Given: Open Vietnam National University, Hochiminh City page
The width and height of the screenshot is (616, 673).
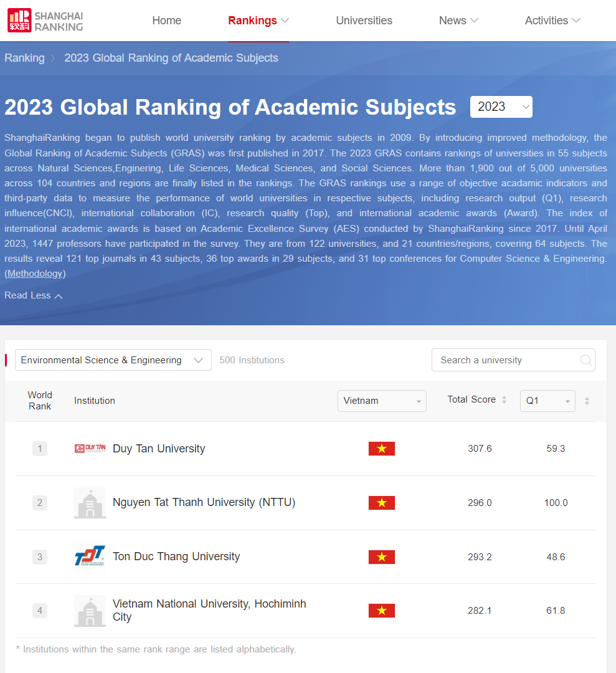Looking at the screenshot, I should [209, 610].
